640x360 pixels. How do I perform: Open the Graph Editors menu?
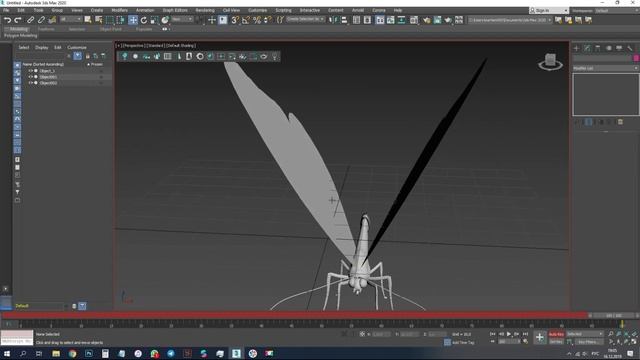coord(175,10)
